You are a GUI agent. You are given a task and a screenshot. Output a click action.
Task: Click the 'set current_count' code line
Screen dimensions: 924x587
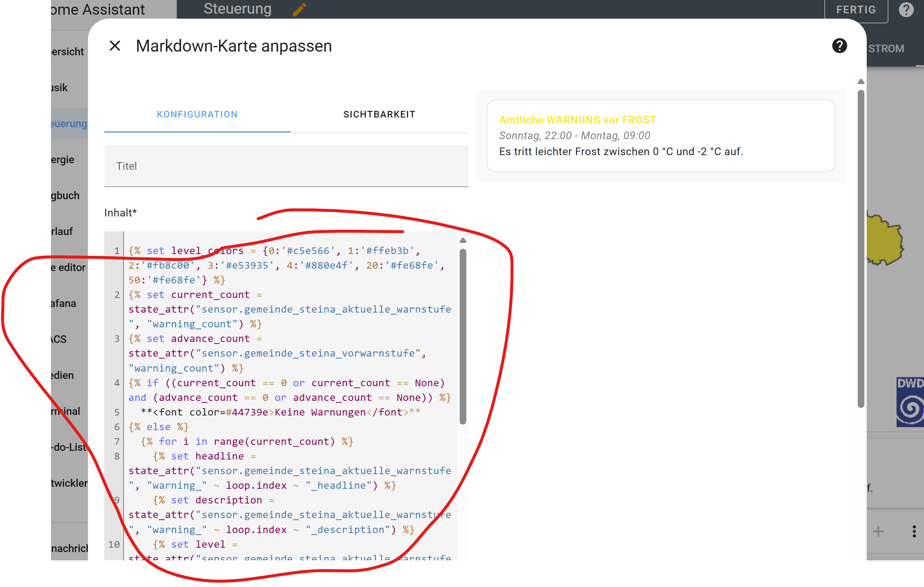[290, 309]
